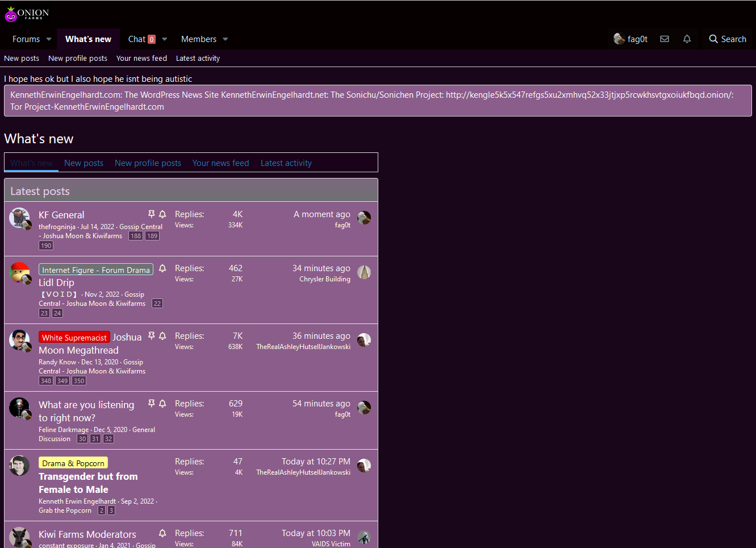Click TheRealAshleyHutsellJankowski on Joshua Moon row
Viewport: 756px width, 548px height.
click(303, 347)
